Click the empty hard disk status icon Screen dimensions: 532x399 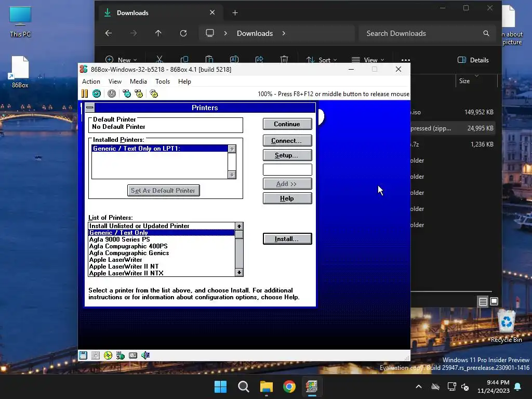pos(96,355)
